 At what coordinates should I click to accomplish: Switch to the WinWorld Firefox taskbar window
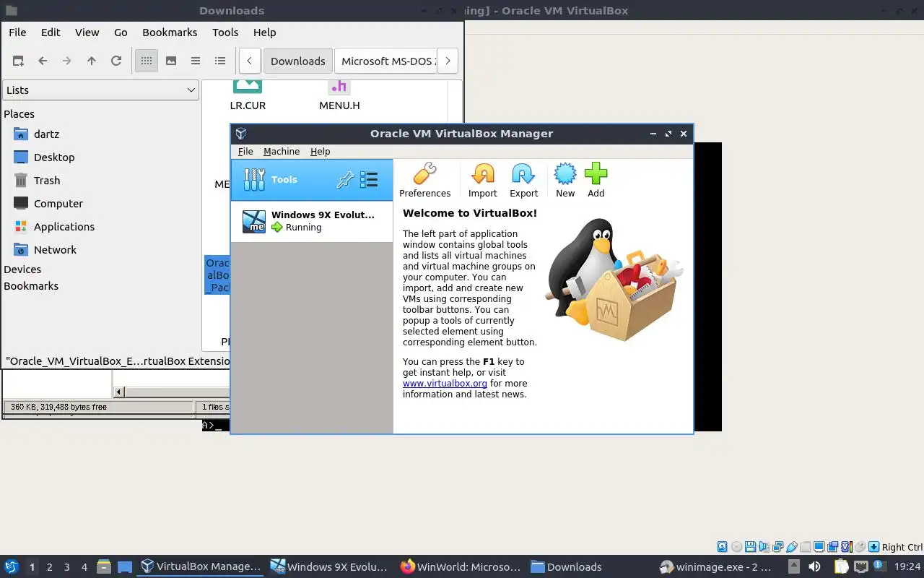[461, 567]
